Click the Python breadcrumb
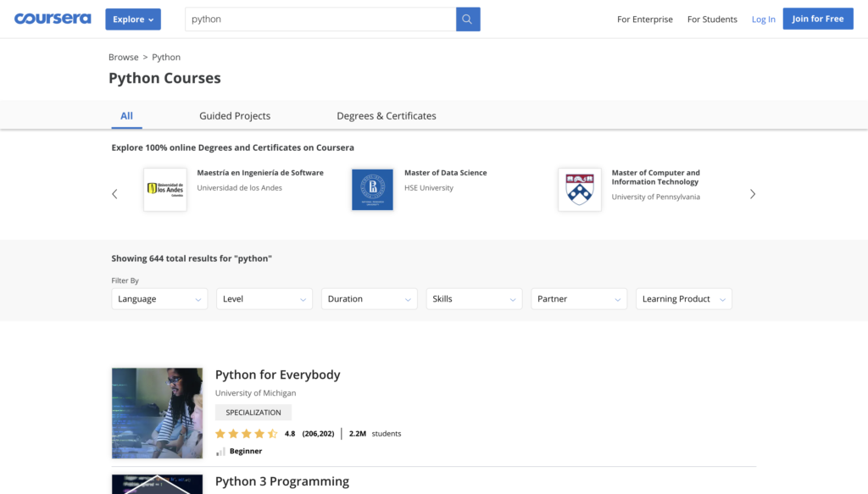The height and width of the screenshot is (494, 868). (x=166, y=57)
